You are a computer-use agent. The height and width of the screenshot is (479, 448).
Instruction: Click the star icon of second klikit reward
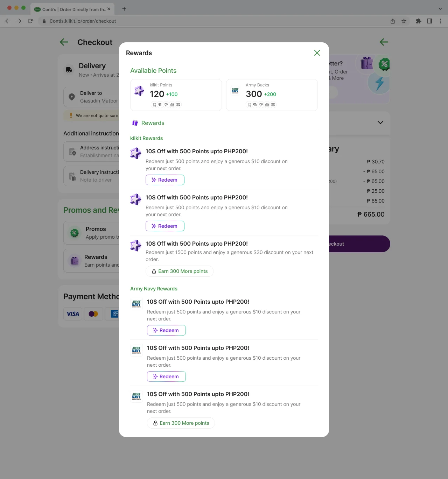tap(136, 199)
